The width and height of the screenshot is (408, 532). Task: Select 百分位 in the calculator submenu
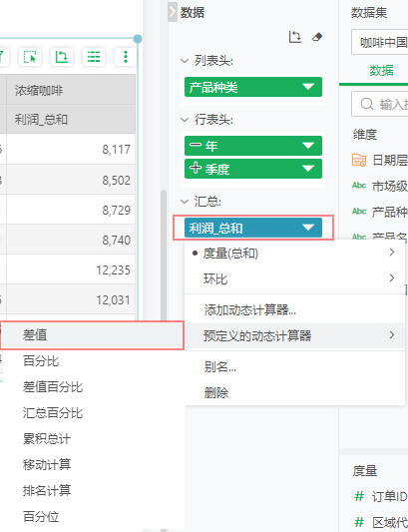coord(92,516)
